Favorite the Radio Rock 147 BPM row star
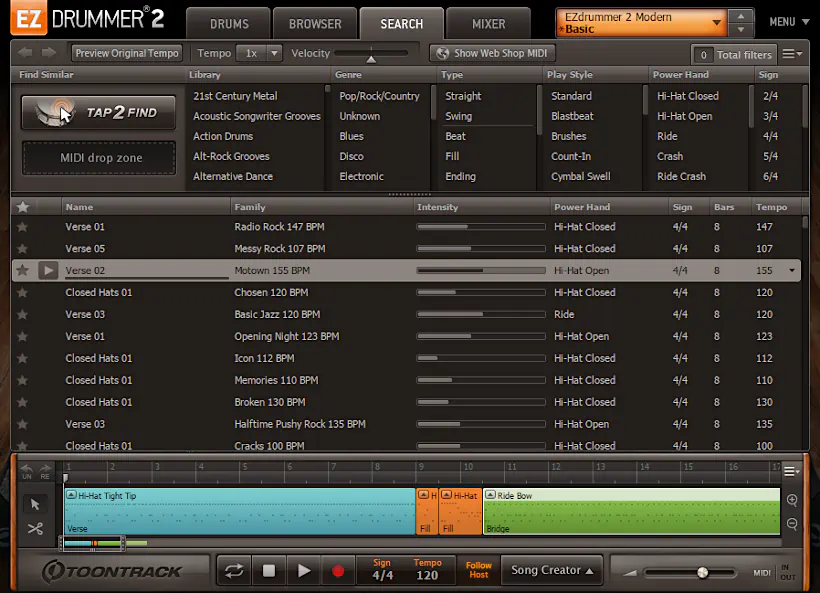Viewport: 820px width, 593px height. click(22, 227)
